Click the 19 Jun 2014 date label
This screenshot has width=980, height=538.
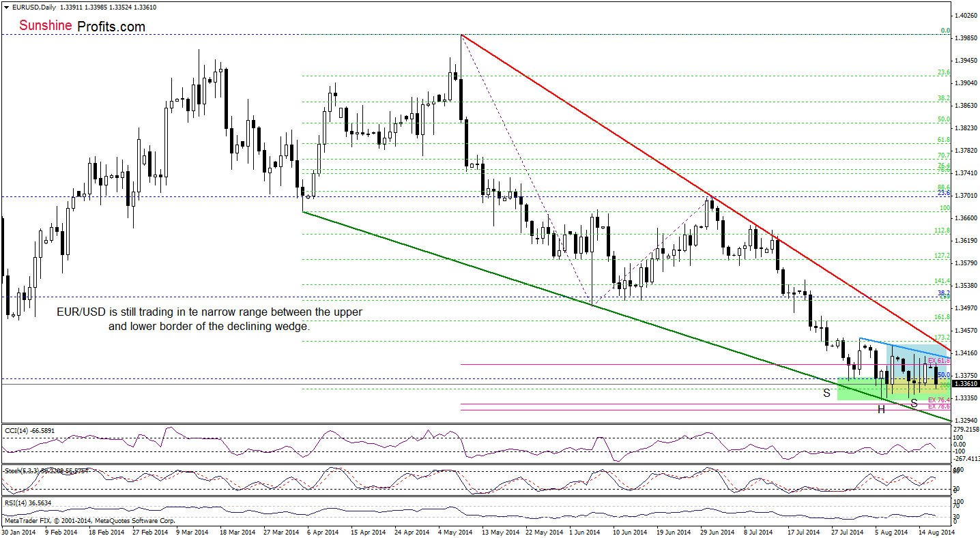(x=673, y=532)
